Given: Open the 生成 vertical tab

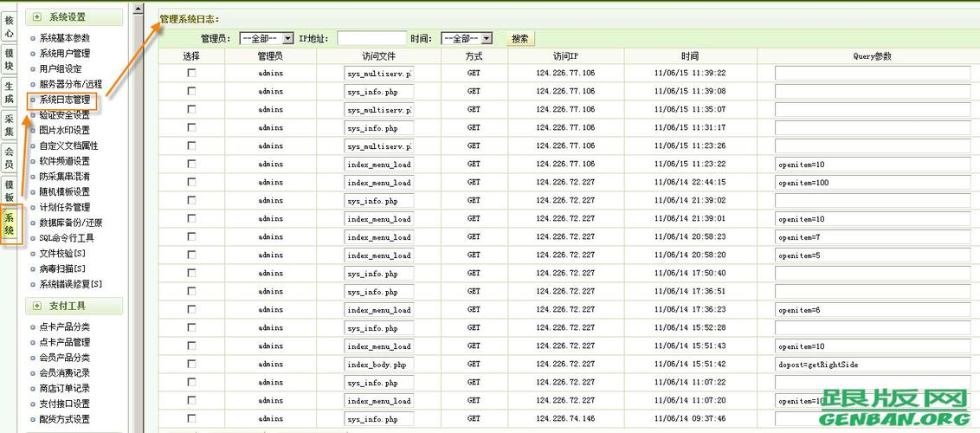Looking at the screenshot, I should (x=10, y=93).
